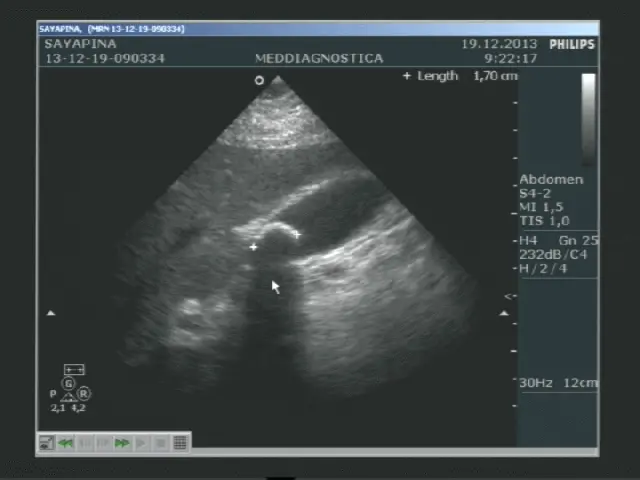The width and height of the screenshot is (640, 480).
Task: Click the left focal zone triangle marker
Action: click(51, 313)
